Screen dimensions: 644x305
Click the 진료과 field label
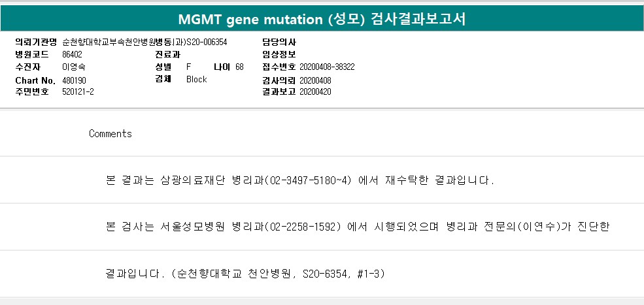click(x=167, y=54)
